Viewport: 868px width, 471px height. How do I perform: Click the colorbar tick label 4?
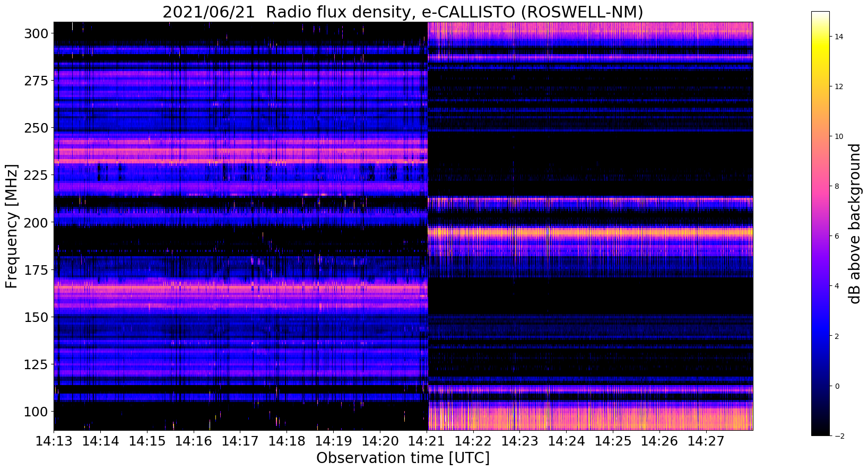click(837, 286)
